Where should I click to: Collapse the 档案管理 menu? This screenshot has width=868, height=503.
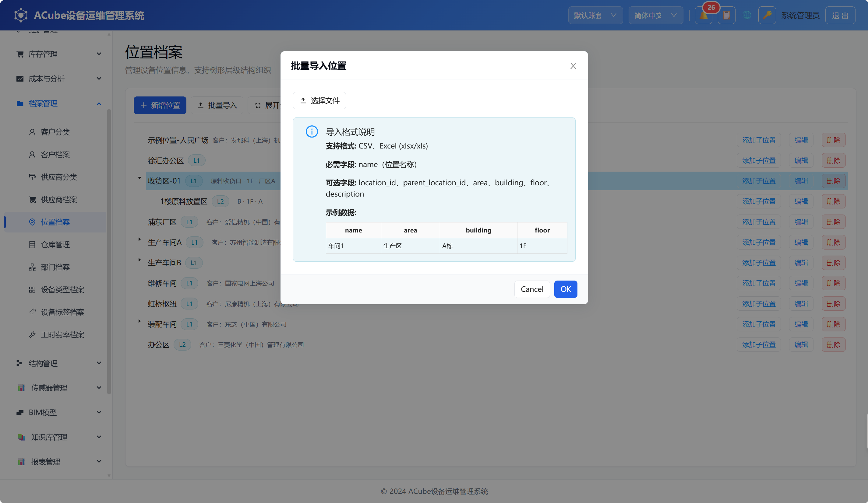coord(58,103)
